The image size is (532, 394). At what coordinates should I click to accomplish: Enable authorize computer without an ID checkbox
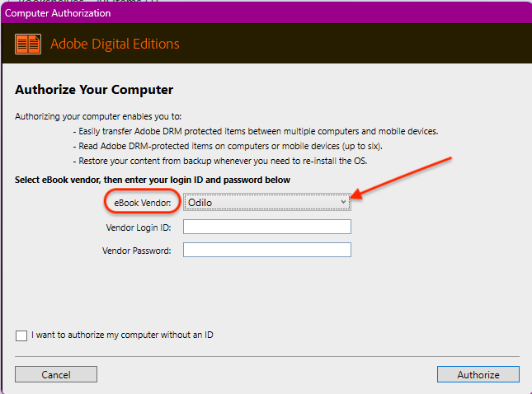[21, 335]
